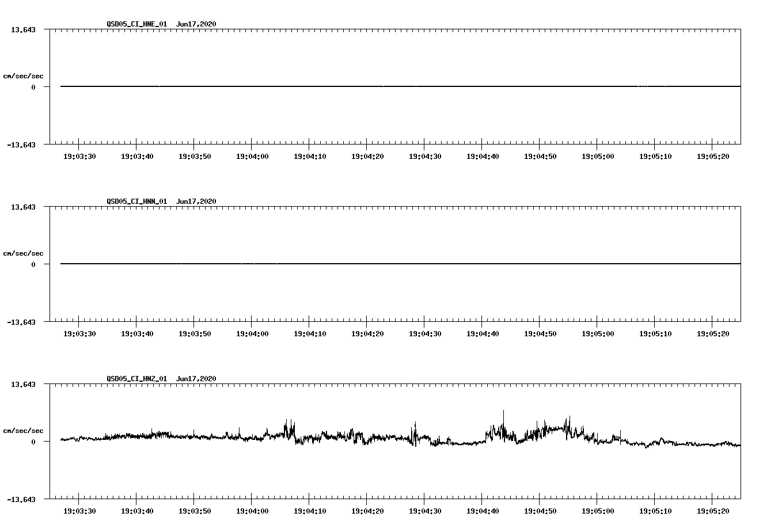Click the 13.643 upper limit on HNZ plot

tap(23, 384)
